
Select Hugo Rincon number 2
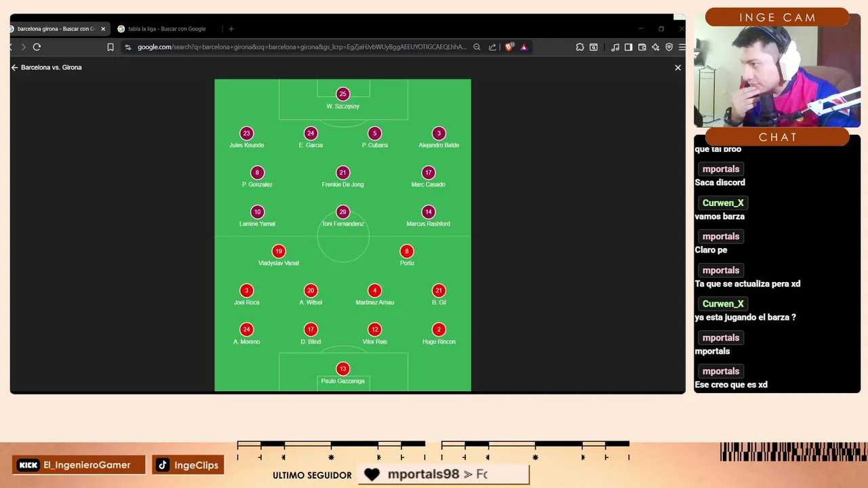[x=439, y=334]
